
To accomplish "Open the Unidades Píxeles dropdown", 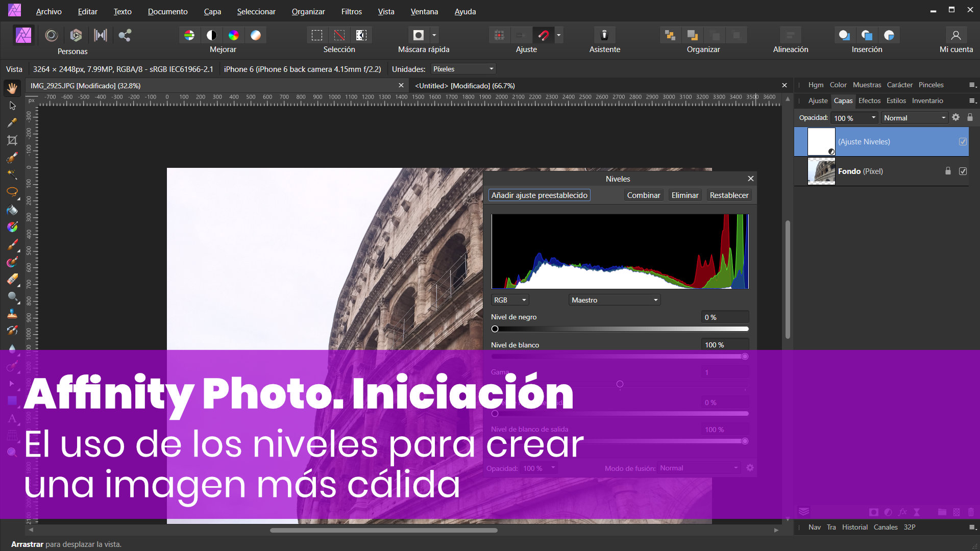I will tap(463, 69).
